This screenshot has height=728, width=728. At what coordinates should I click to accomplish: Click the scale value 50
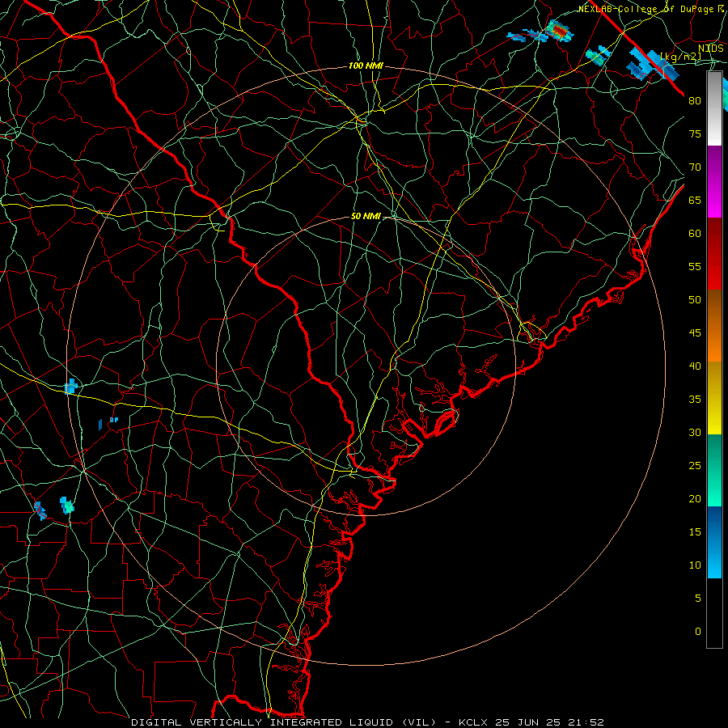(695, 300)
